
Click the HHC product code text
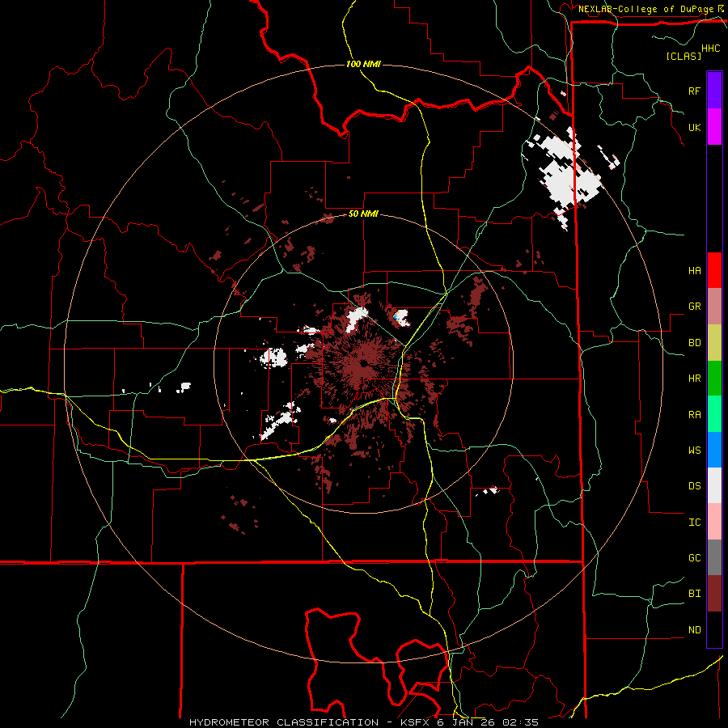coord(711,49)
